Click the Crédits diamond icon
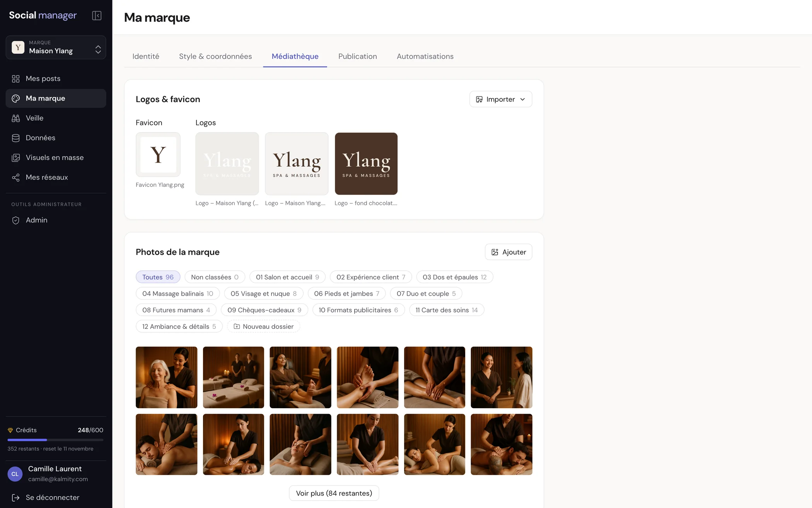Screen dimensions: 812x508 pos(10,430)
